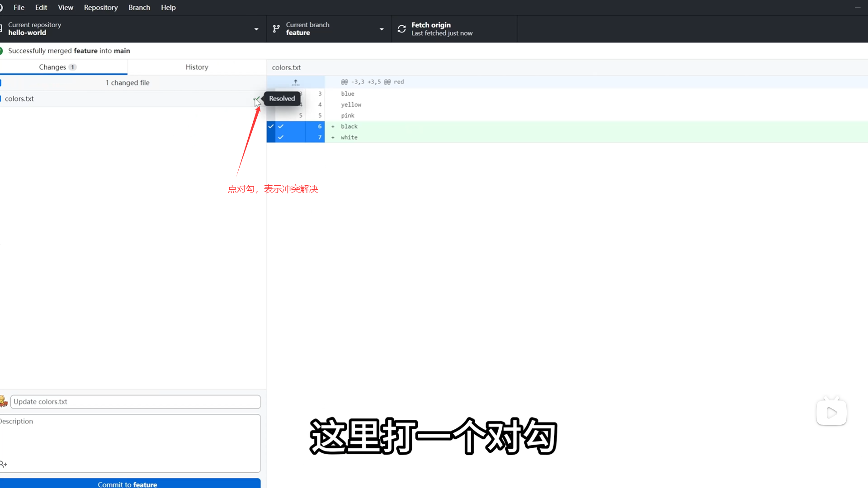
Task: Click the add co-authors icon in description
Action: [4, 464]
